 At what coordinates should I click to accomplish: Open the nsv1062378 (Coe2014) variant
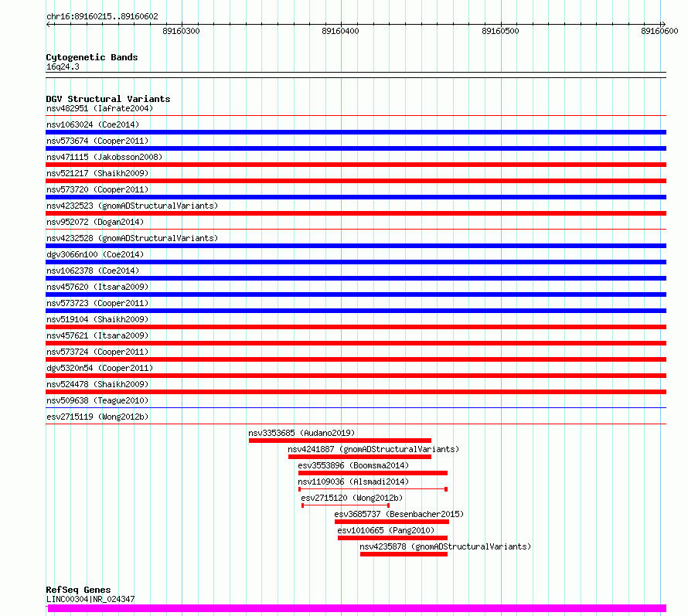pyautogui.click(x=93, y=271)
